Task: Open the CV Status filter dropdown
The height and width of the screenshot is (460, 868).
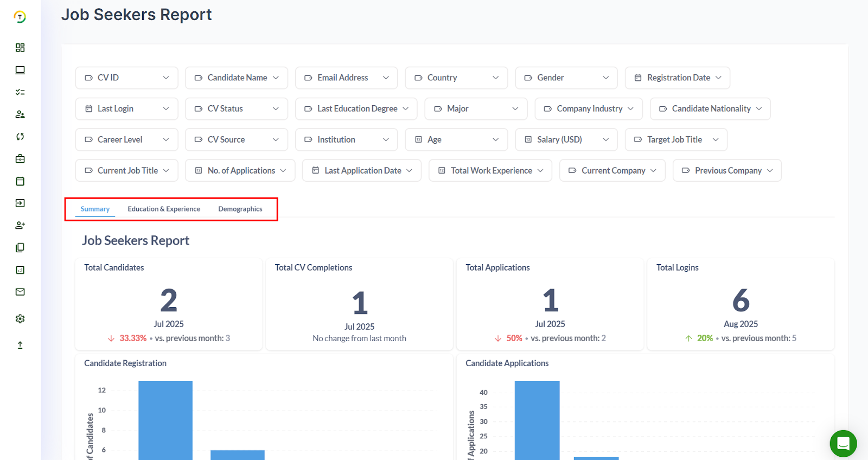Action: pos(236,109)
